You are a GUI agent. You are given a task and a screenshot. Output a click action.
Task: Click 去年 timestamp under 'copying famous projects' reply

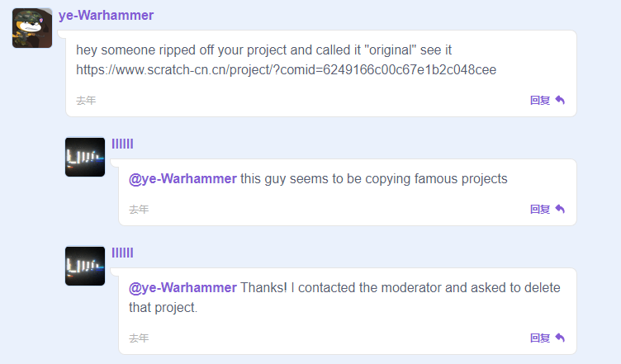point(139,210)
